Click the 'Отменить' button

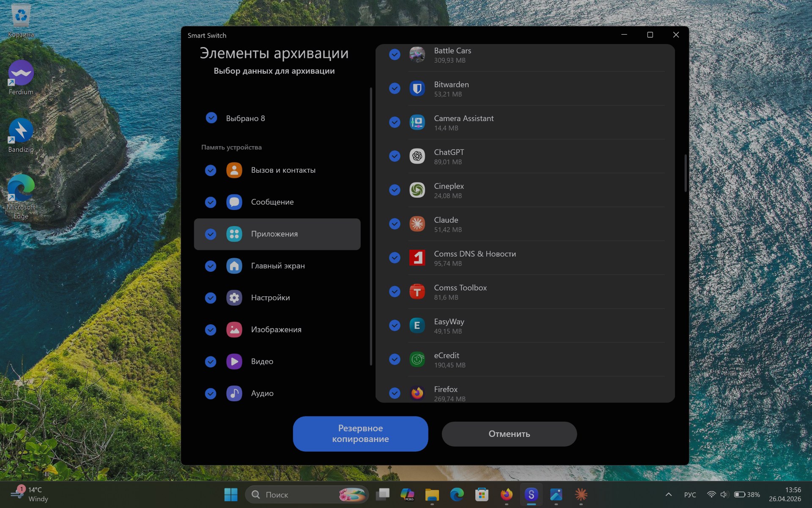point(509,434)
